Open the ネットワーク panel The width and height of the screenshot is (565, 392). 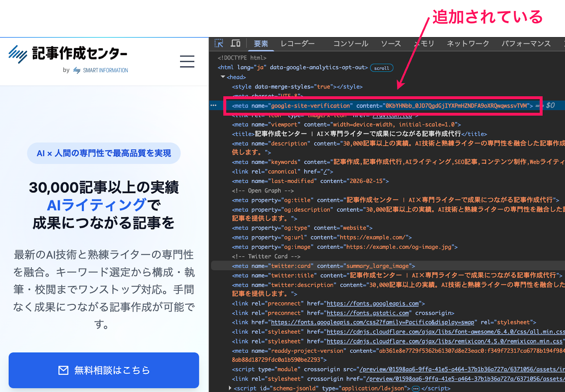(x=468, y=43)
